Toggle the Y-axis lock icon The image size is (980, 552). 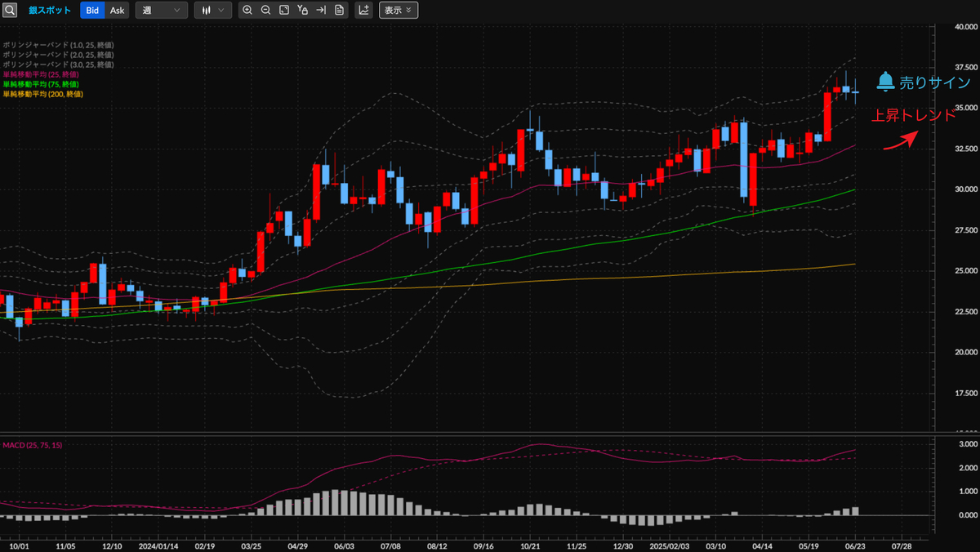point(303,11)
